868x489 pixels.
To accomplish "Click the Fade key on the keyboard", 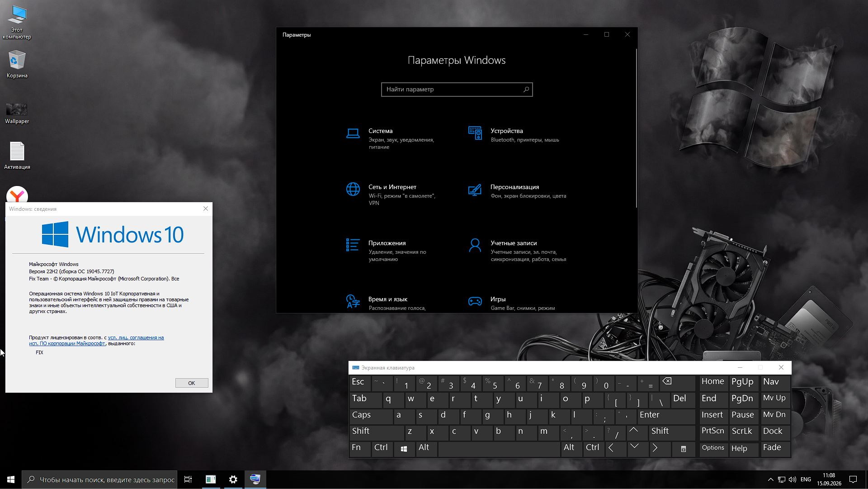I will (x=775, y=448).
